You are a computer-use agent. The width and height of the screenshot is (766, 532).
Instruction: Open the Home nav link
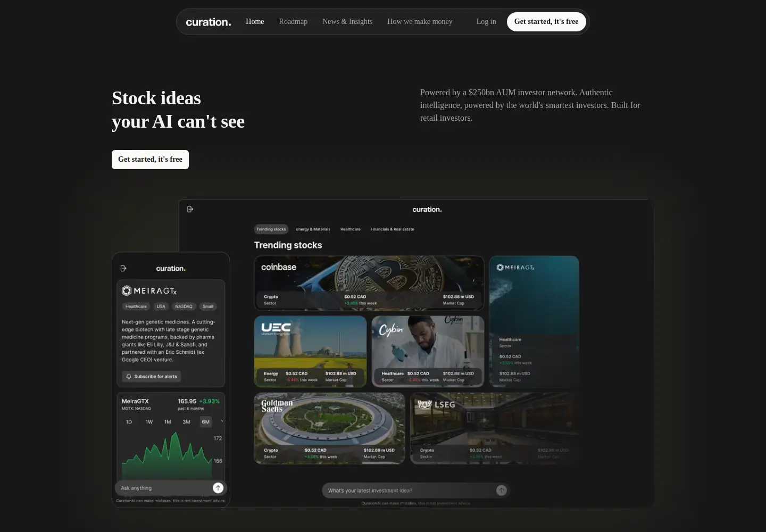tap(255, 22)
